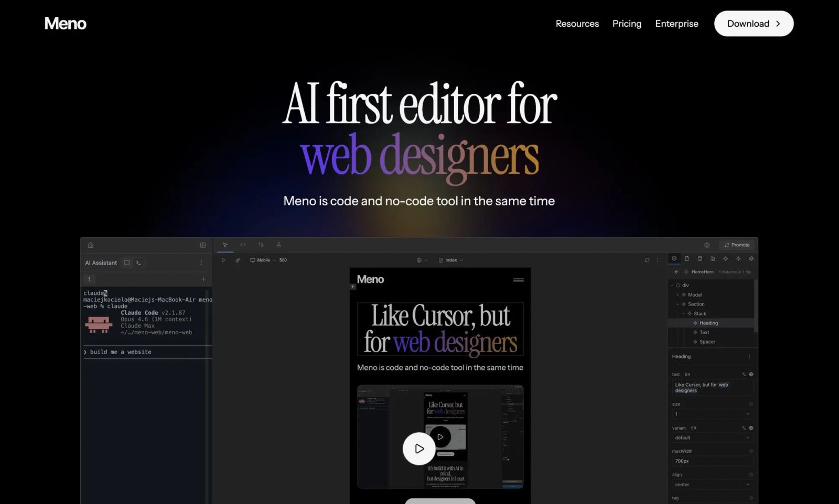Screen dimensions: 839x504
Task: Click globe icon for text property
Action: point(751,375)
